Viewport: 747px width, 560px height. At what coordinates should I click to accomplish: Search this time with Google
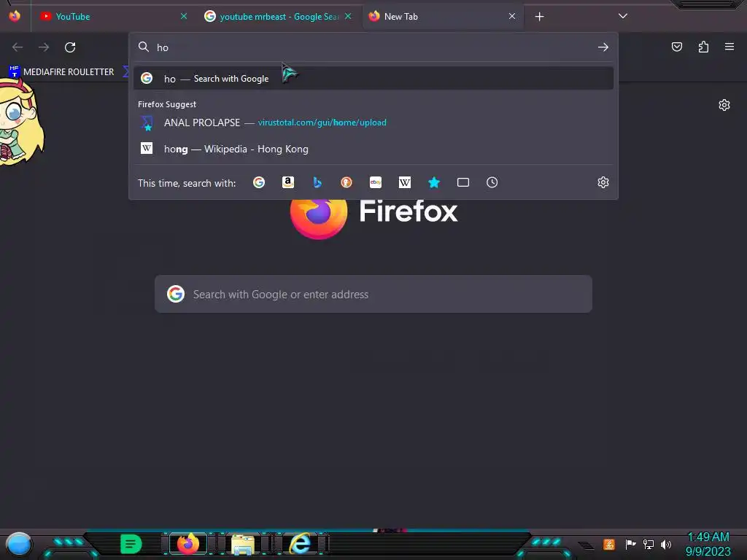[x=259, y=182]
